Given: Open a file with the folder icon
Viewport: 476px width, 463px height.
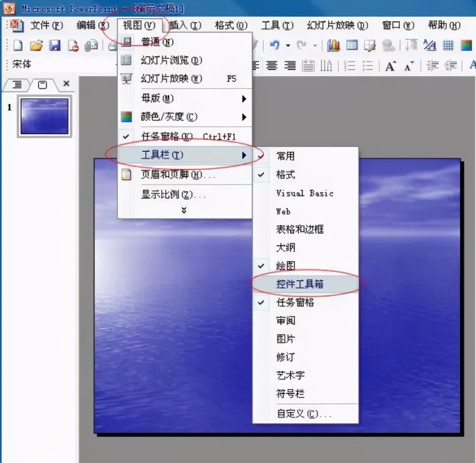Looking at the screenshot, I should 36,45.
